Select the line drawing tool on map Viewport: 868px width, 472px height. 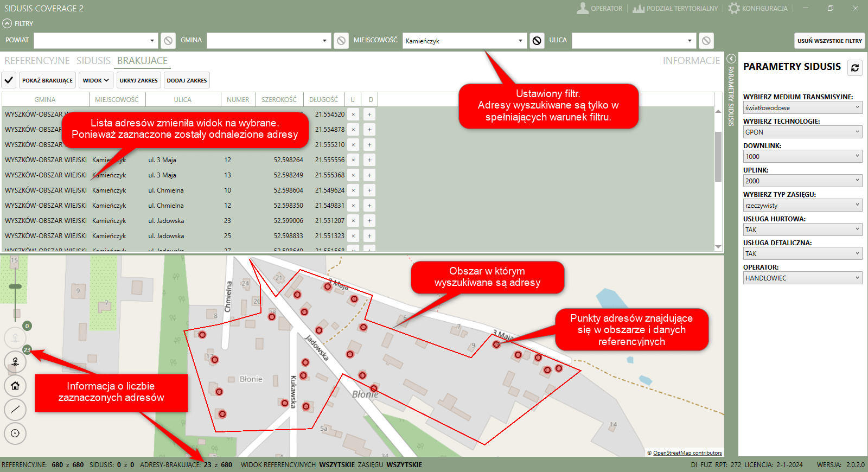(x=15, y=409)
